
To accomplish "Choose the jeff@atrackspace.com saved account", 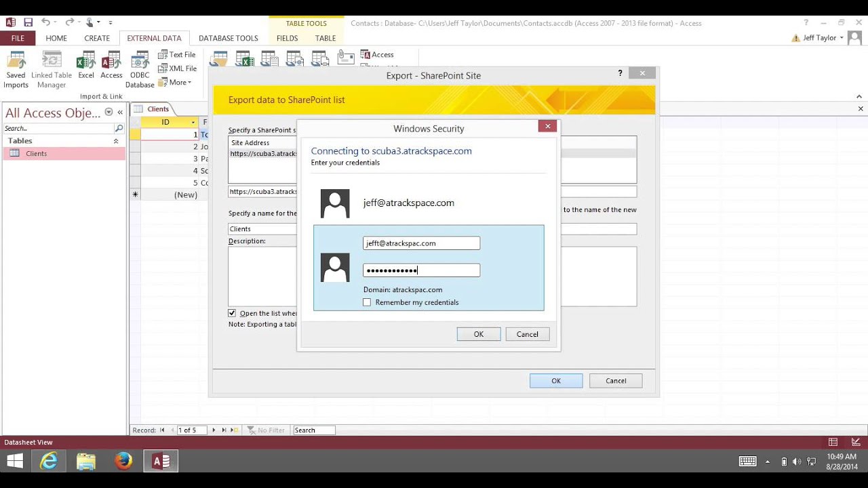I will click(x=429, y=203).
